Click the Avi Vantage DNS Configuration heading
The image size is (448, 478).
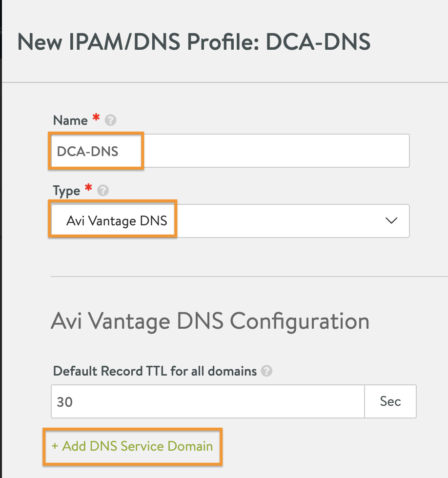click(x=210, y=321)
